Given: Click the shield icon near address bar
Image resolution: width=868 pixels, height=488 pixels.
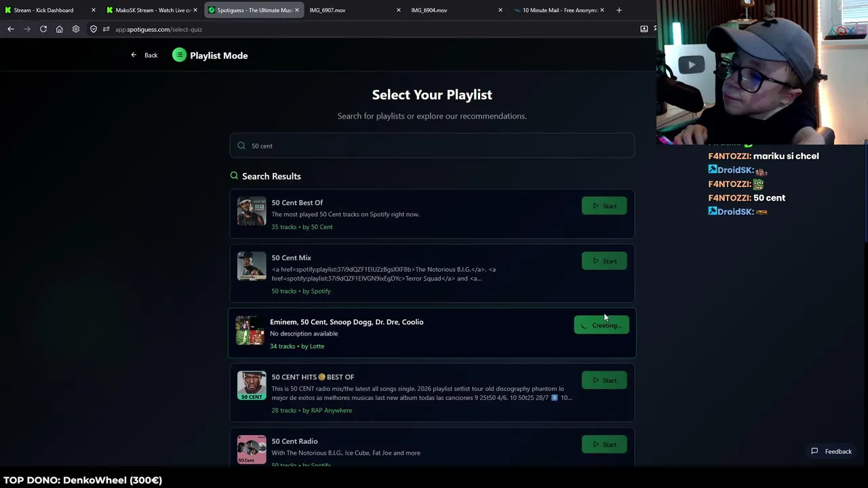Looking at the screenshot, I should coord(94,29).
